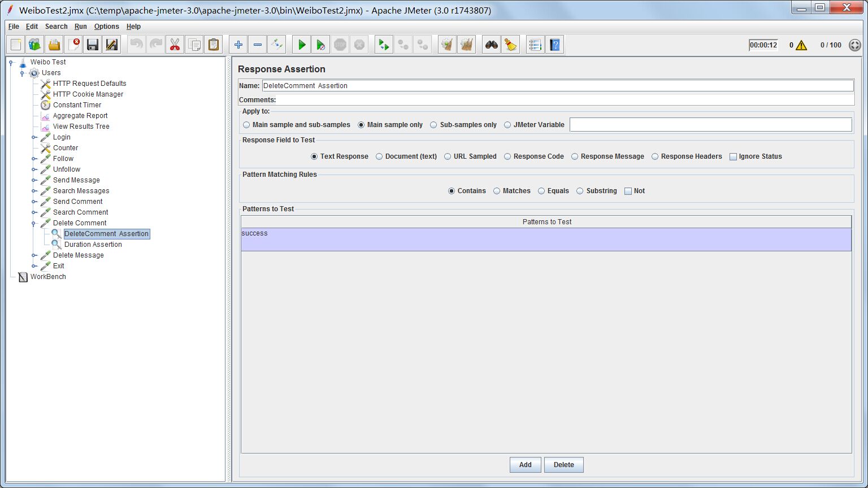Click the Cut scissors icon
Screen dimensions: 868x488
pyautogui.click(x=175, y=45)
